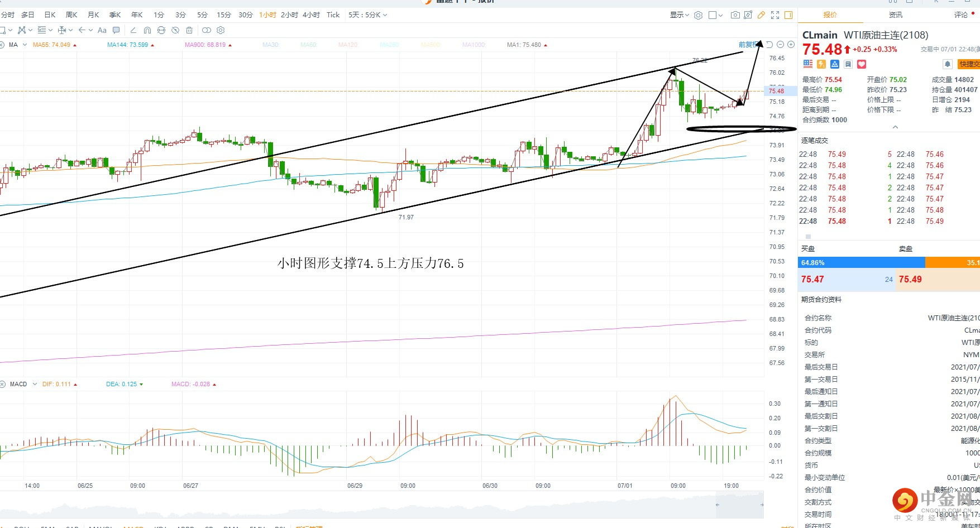The height and width of the screenshot is (528, 980).
Task: Open chart settings gear near 显示
Action: point(698,15)
